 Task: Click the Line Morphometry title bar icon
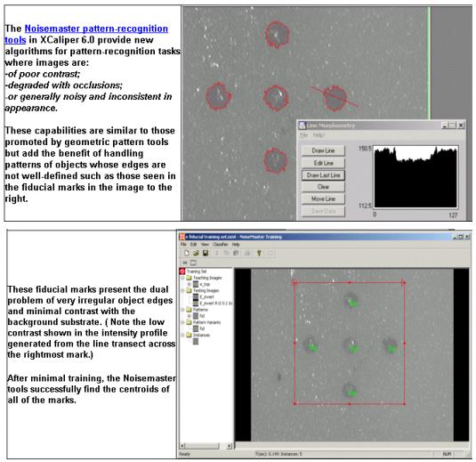[302, 126]
